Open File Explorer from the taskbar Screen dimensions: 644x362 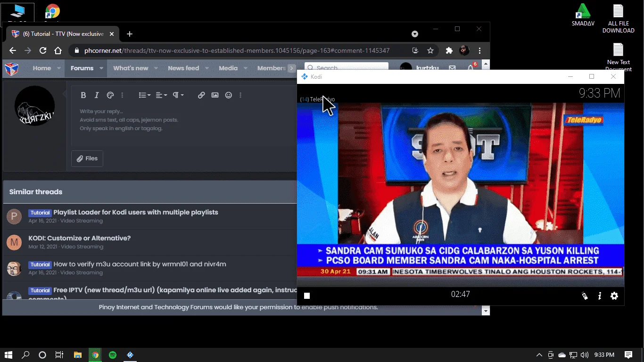point(78,355)
